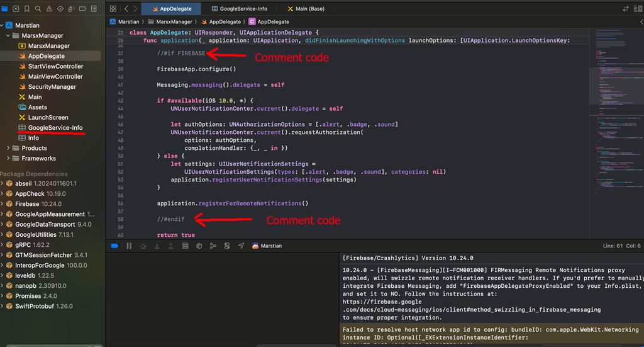The width and height of the screenshot is (644, 347).
Task: Open the Debug Memory Graph icon
Action: [x=213, y=246]
